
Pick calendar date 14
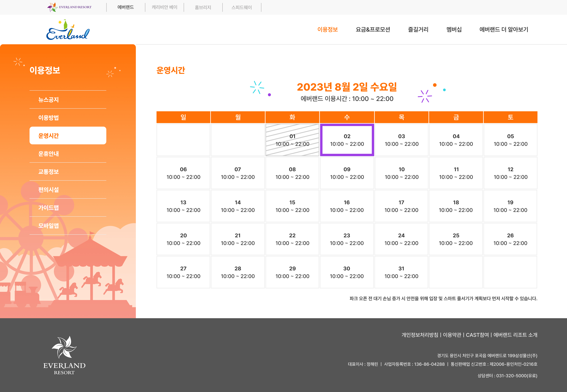click(x=238, y=206)
